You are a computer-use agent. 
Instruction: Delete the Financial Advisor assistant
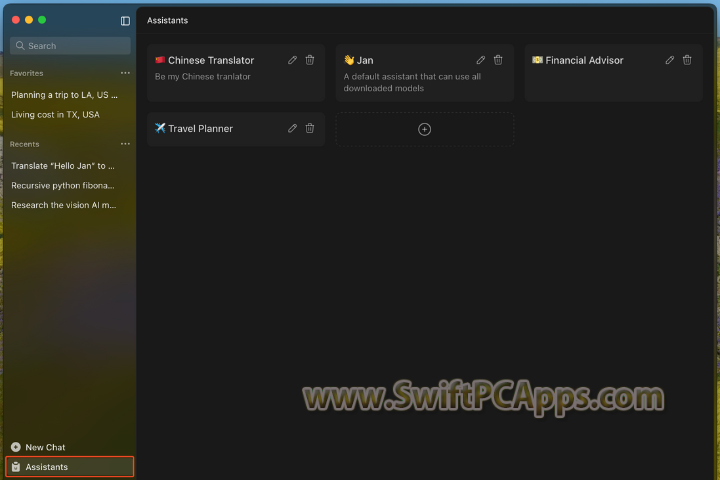[687, 60]
